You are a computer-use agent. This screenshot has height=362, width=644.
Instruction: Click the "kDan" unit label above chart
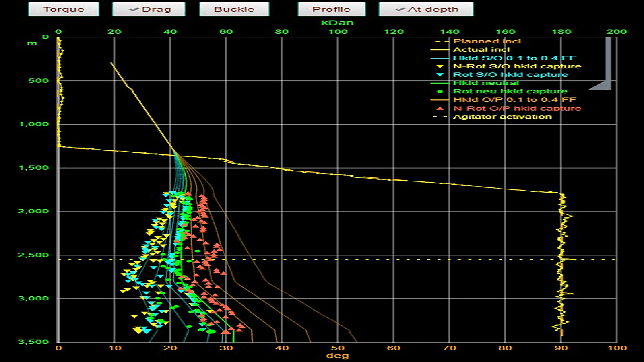coord(337,23)
